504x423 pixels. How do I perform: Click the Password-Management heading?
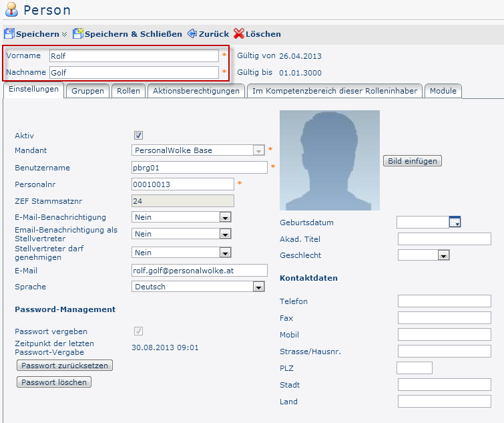tap(65, 309)
